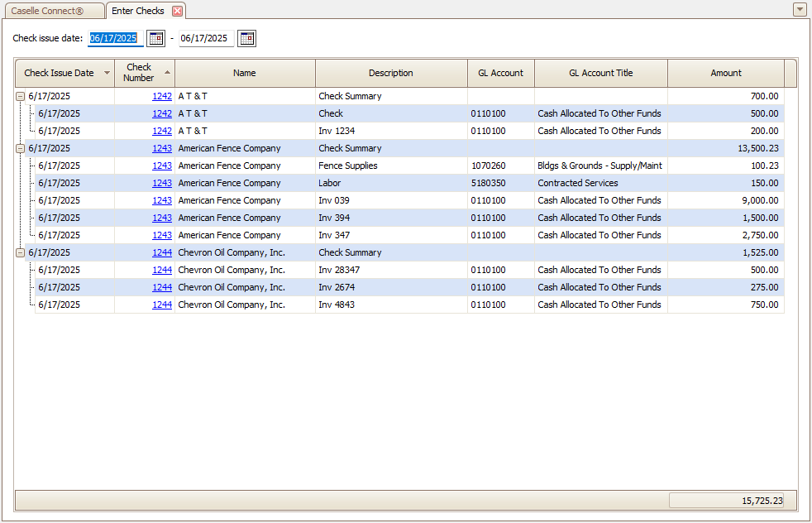
Task: Sort by the Amount column header
Action: pyautogui.click(x=725, y=73)
